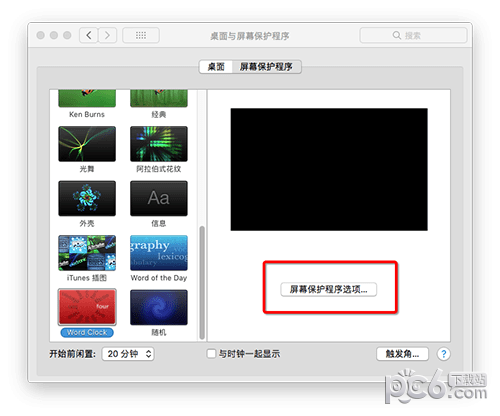This screenshot has height=416, width=500.
Task: Open the 开始前闲置 20 分钟 dropdown
Action: [x=128, y=354]
